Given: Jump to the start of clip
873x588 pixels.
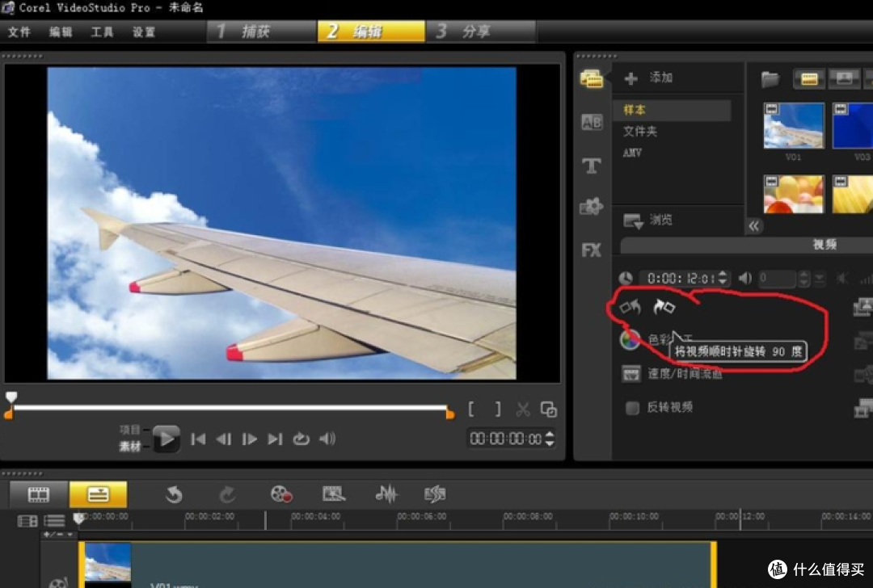Looking at the screenshot, I should [x=198, y=439].
